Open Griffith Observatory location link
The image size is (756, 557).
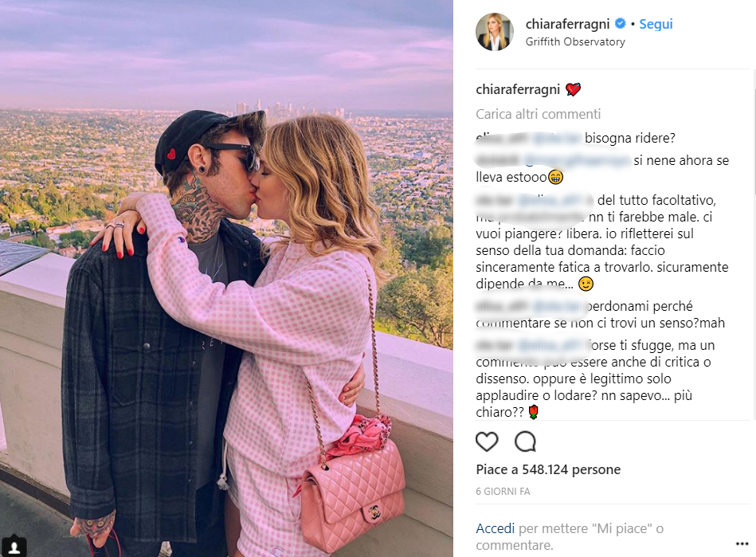pos(575,42)
